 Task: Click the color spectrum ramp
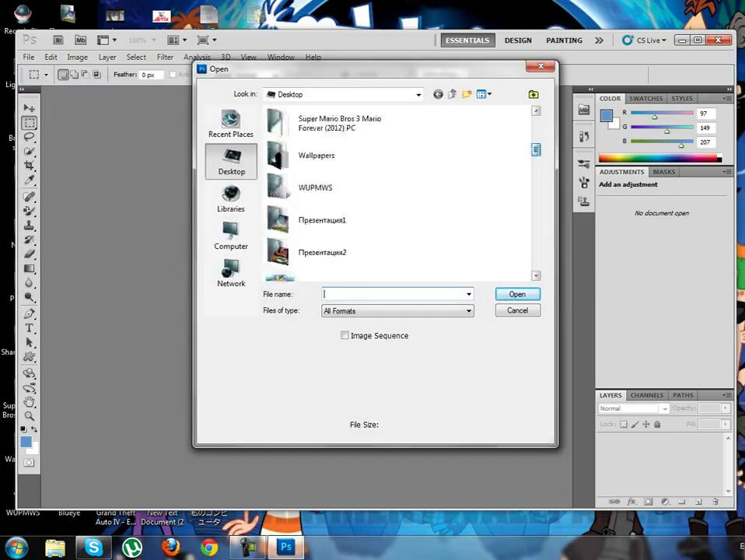[x=657, y=158]
